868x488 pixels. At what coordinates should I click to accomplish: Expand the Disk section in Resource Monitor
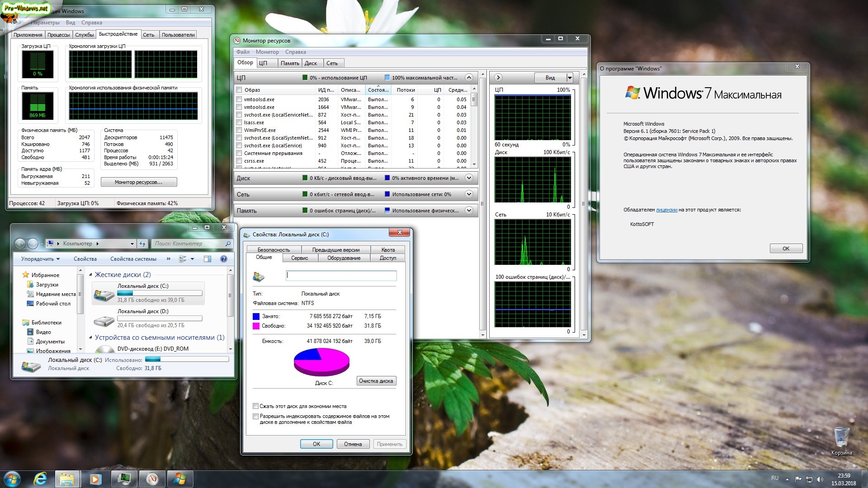click(x=469, y=178)
